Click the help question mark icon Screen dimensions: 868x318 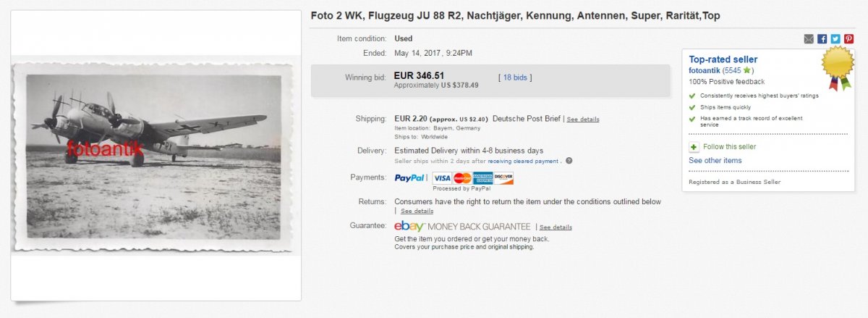[569, 161]
